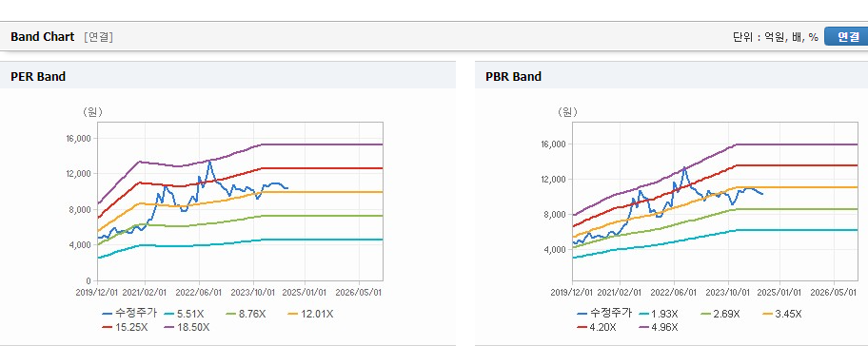Select the PER Band panel title
868x346 pixels.
pyautogui.click(x=38, y=77)
